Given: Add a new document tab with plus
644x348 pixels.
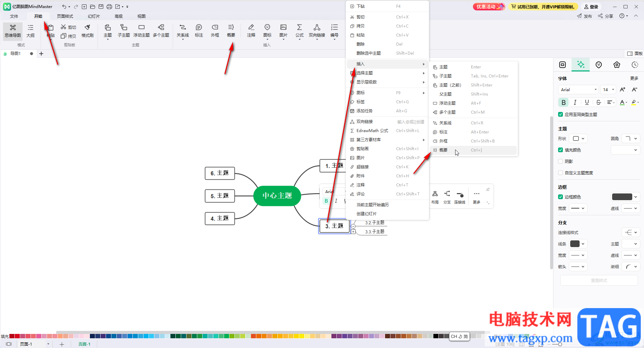Looking at the screenshot, I should (x=41, y=54).
